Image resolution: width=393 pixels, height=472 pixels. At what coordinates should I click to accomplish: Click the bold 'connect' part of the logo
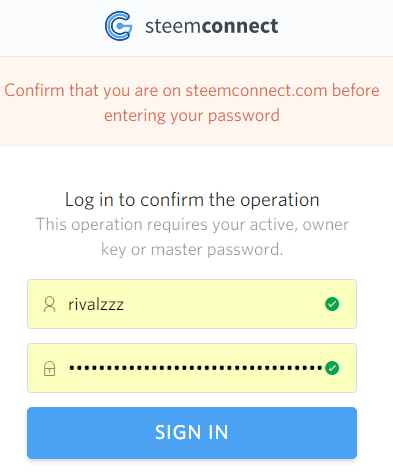point(240,26)
